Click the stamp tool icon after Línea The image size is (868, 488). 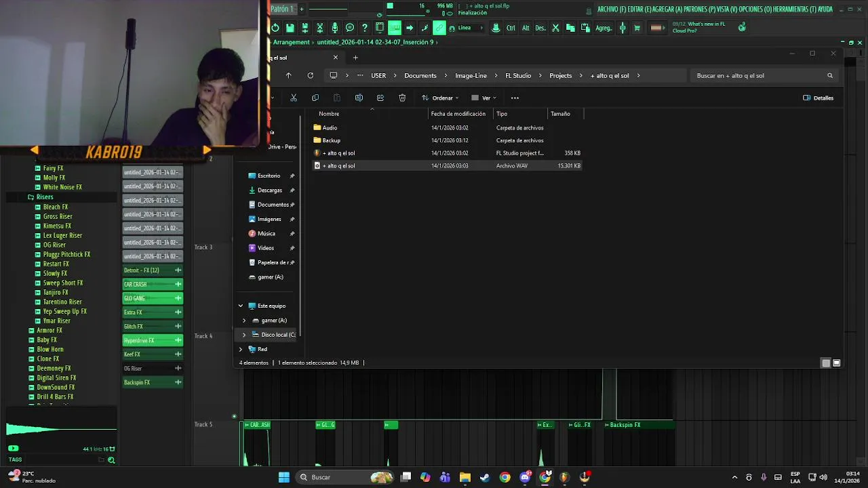496,28
